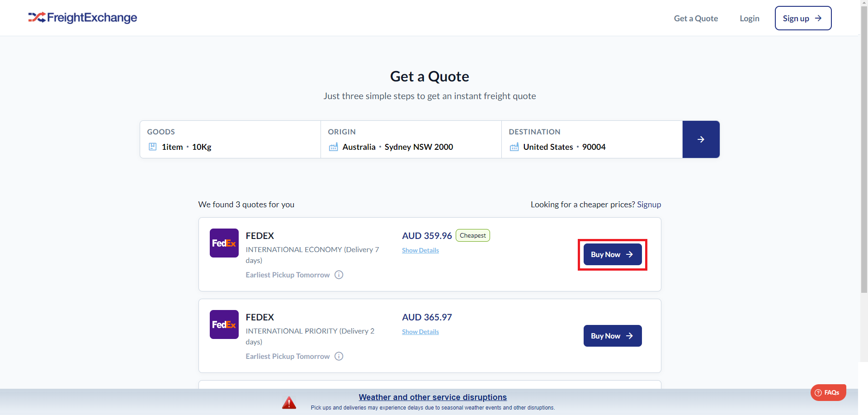Click the FedEx logo on International Priority quote

click(x=224, y=324)
